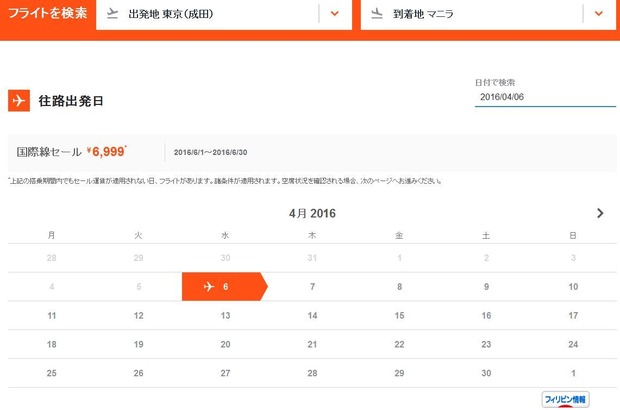Pick April 12 in the calendar
This screenshot has width=620, height=410.
[138, 316]
